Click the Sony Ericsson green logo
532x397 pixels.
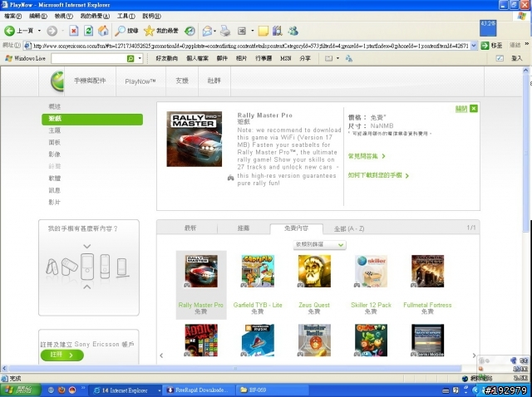pyautogui.click(x=57, y=81)
